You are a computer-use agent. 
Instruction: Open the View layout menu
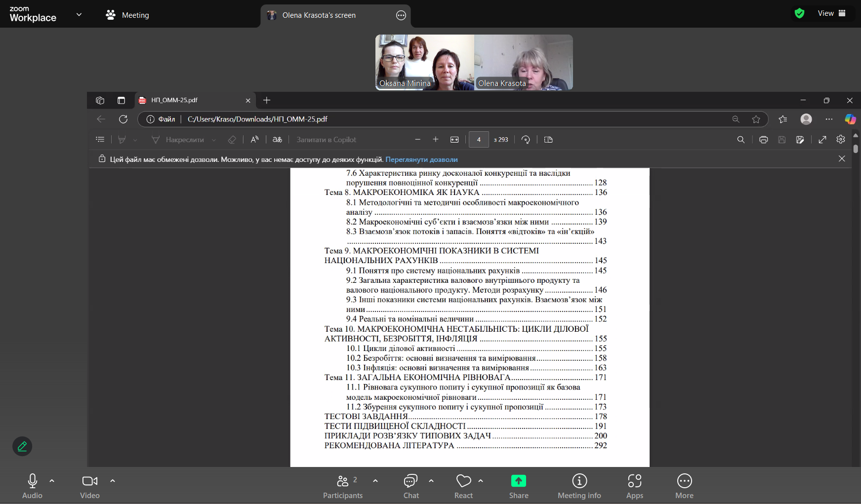point(832,13)
